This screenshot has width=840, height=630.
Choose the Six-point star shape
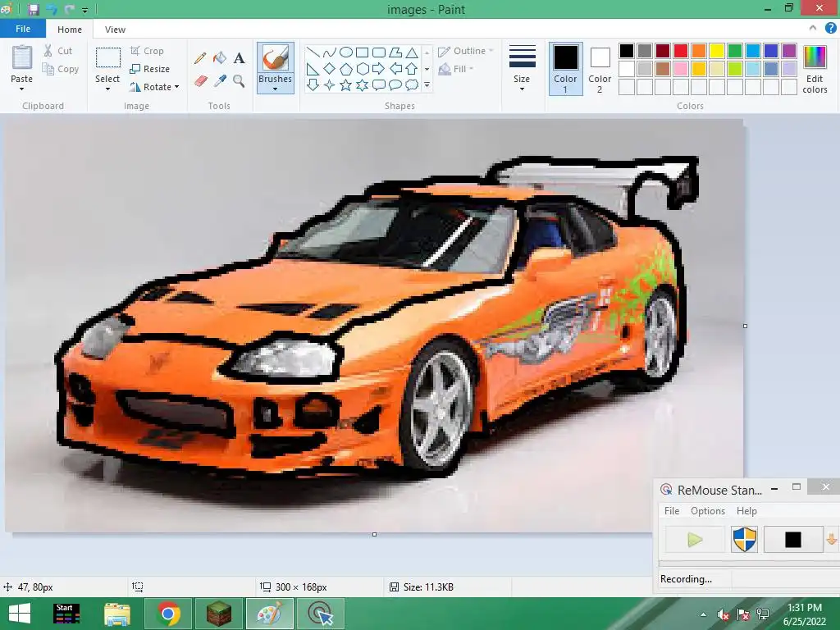click(x=362, y=84)
